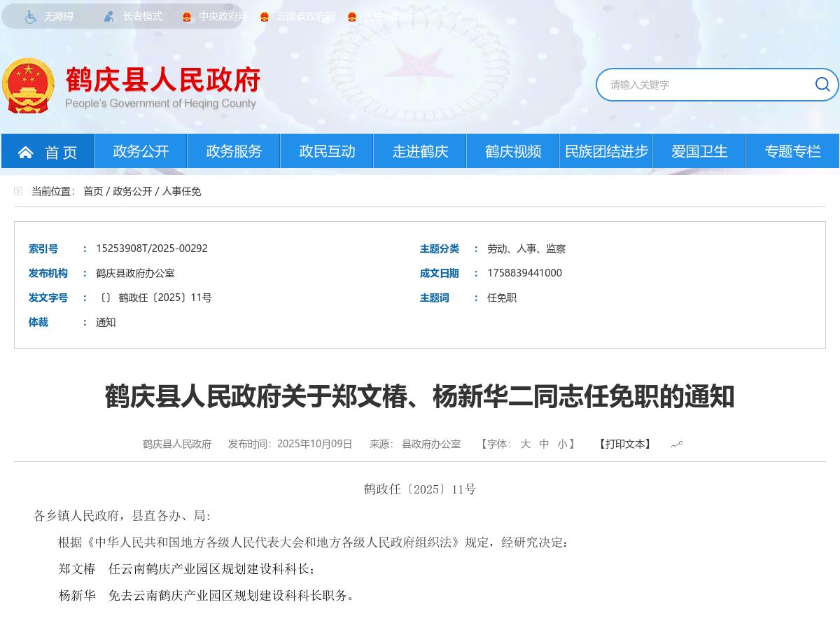Toggle 长者模式 elder mode
This screenshot has height=630, width=840.
142,16
